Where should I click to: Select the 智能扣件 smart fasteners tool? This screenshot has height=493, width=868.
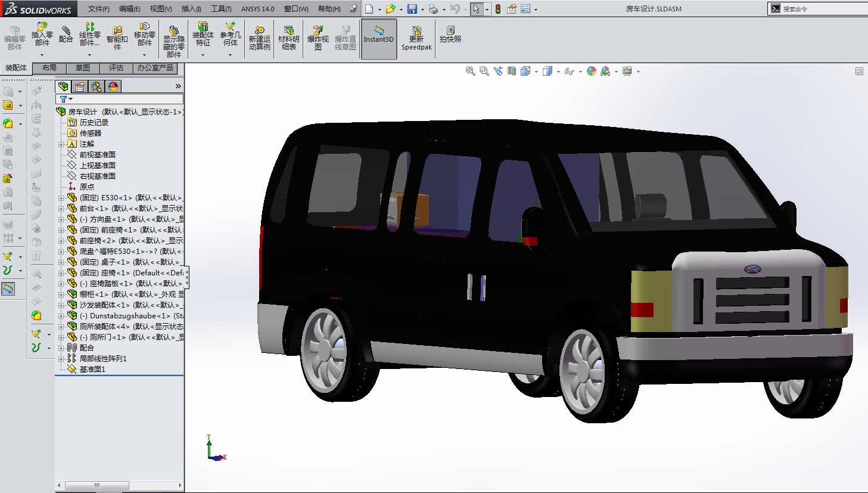click(117, 38)
